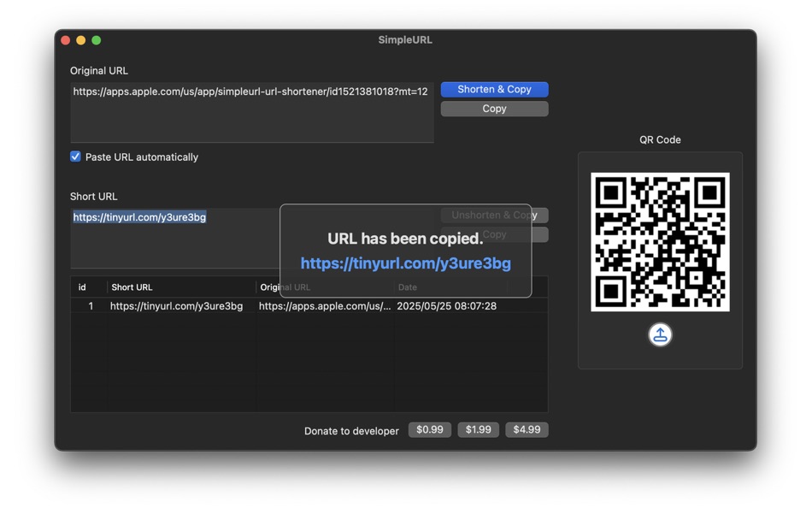812x508 pixels.
Task: Click the QR code share icon
Action: 660,334
